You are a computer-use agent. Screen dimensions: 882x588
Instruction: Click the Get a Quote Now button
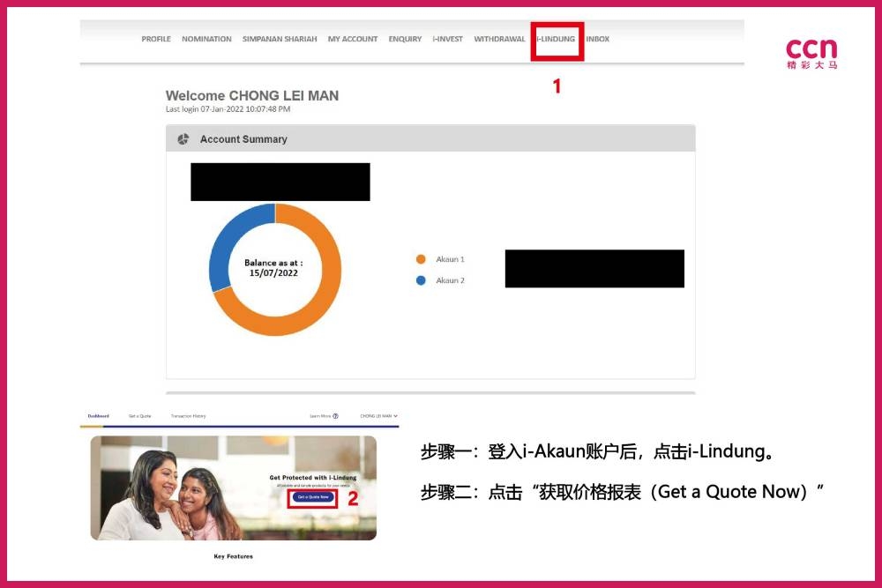[x=313, y=497]
